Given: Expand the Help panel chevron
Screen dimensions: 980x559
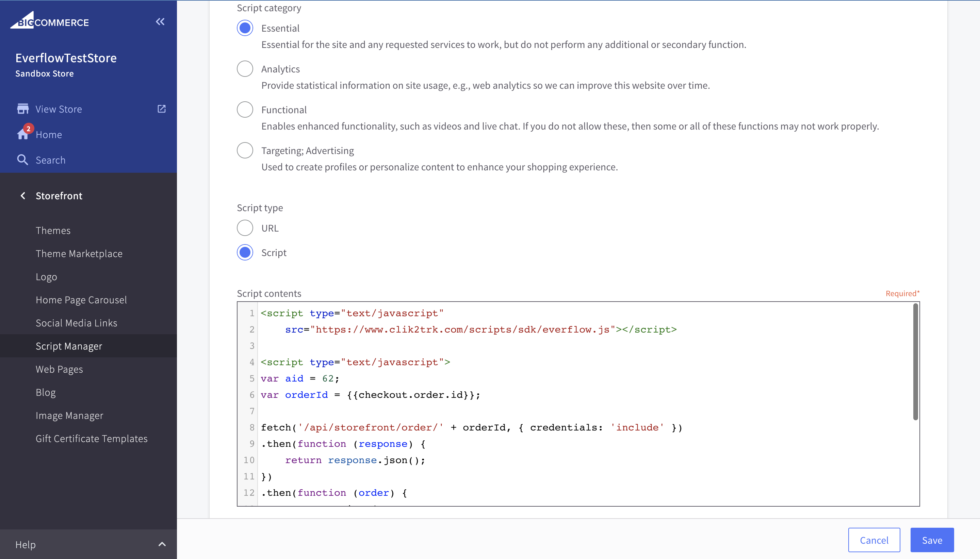Looking at the screenshot, I should (x=162, y=544).
